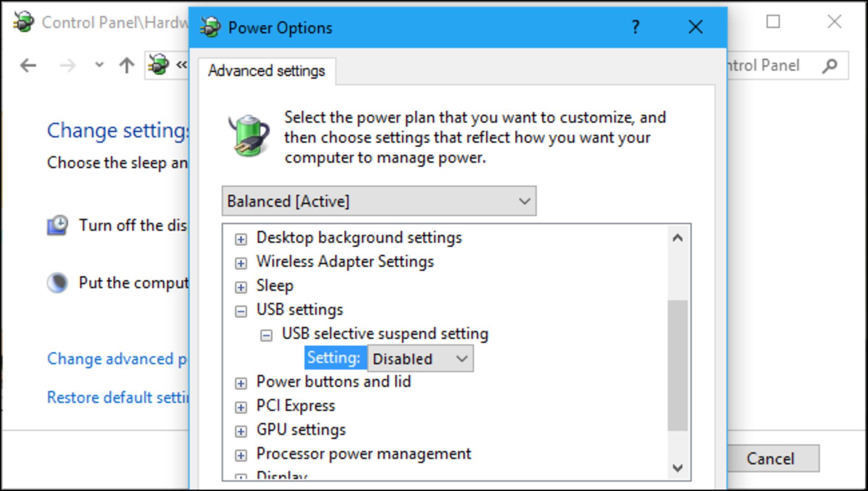
Task: Click the settings list scrollbar down arrow
Action: coord(677,468)
